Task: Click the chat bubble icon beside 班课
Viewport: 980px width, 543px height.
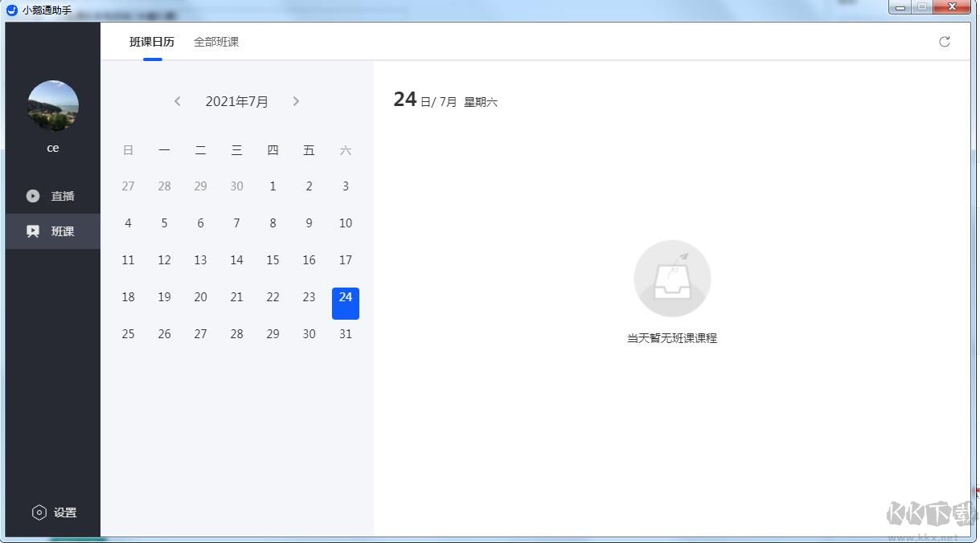Action: (x=33, y=231)
